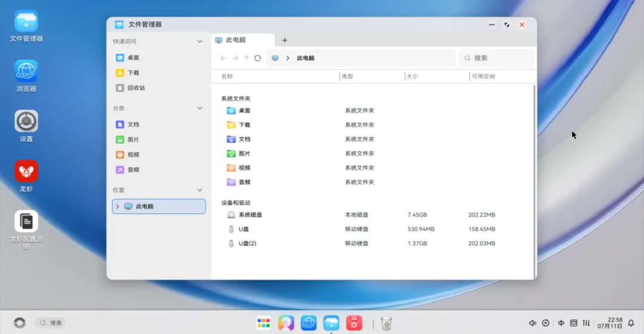Open the clock showing 22:58
Image resolution: width=644 pixels, height=334 pixels.
tap(610, 323)
